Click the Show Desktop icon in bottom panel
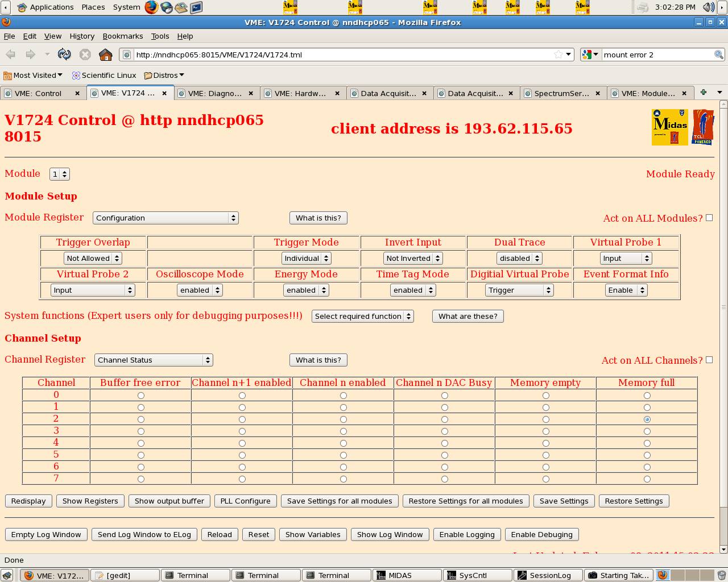The width and height of the screenshot is (728, 582). pyautogui.click(x=7, y=575)
